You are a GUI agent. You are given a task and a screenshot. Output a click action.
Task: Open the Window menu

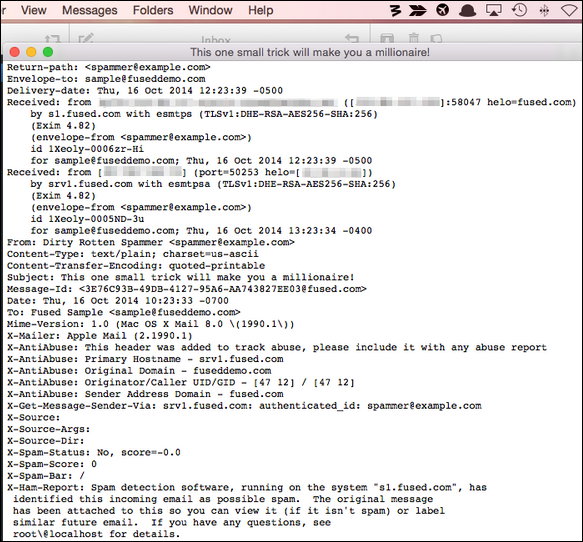(x=210, y=10)
